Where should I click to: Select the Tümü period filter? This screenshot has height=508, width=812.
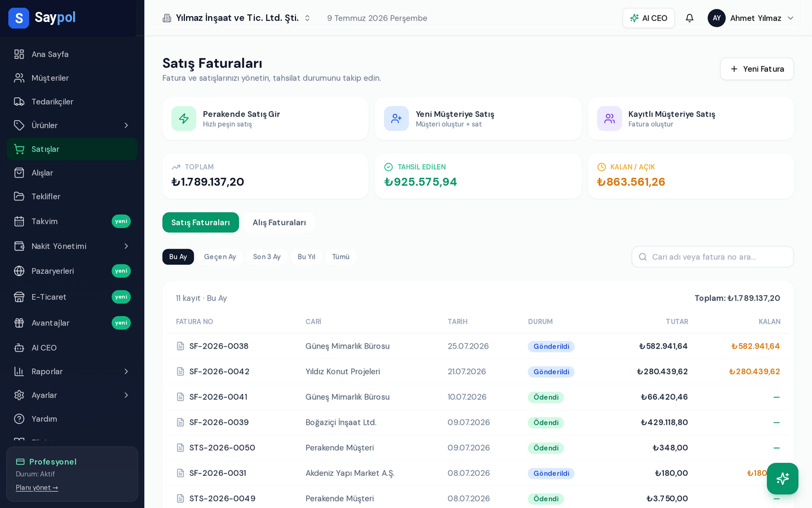(341, 257)
